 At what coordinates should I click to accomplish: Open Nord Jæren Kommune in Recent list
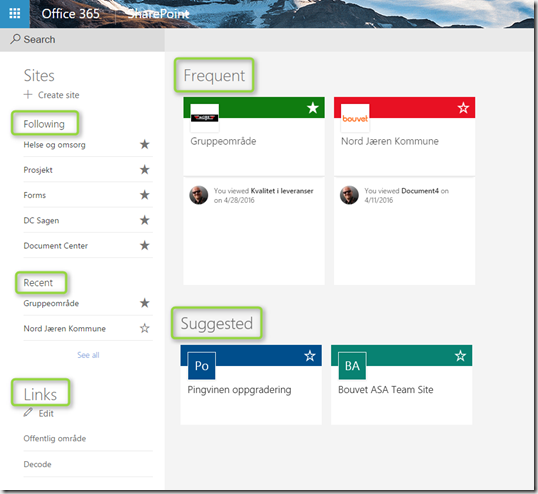click(x=65, y=329)
